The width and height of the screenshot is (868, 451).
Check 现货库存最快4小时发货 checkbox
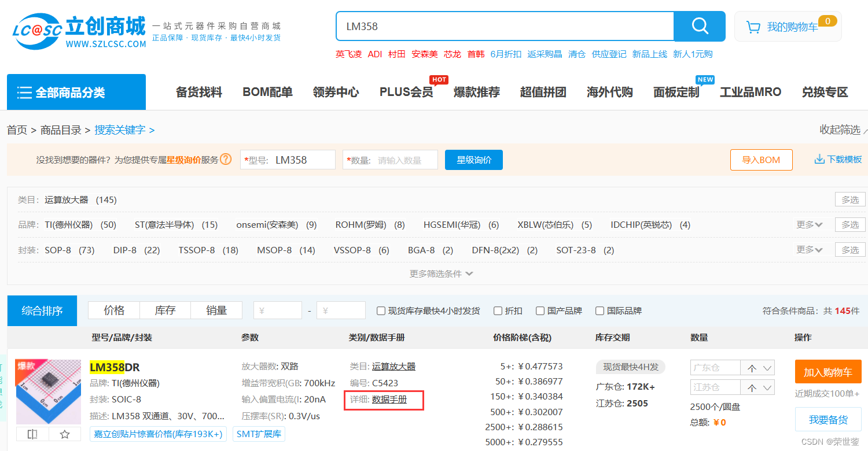(x=381, y=311)
